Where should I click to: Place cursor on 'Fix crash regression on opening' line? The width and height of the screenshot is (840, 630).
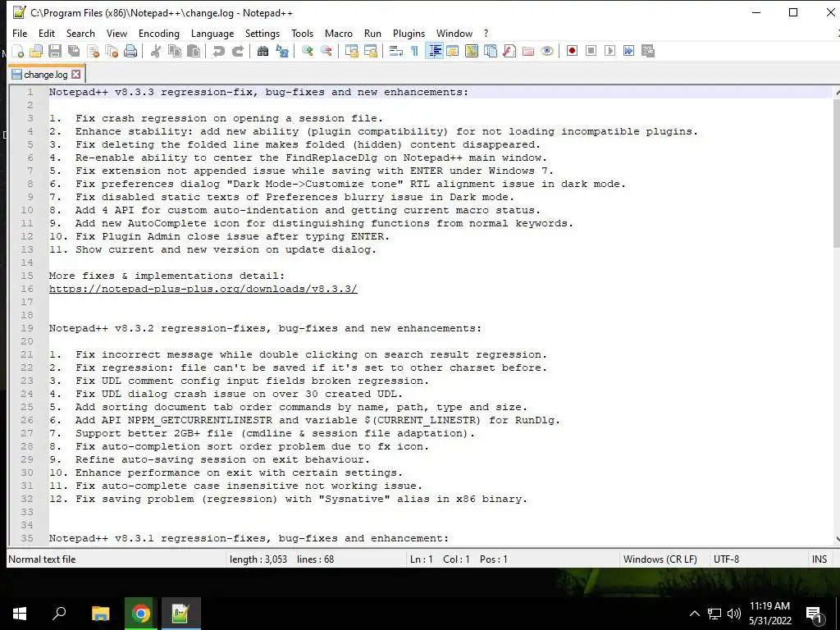coord(216,118)
